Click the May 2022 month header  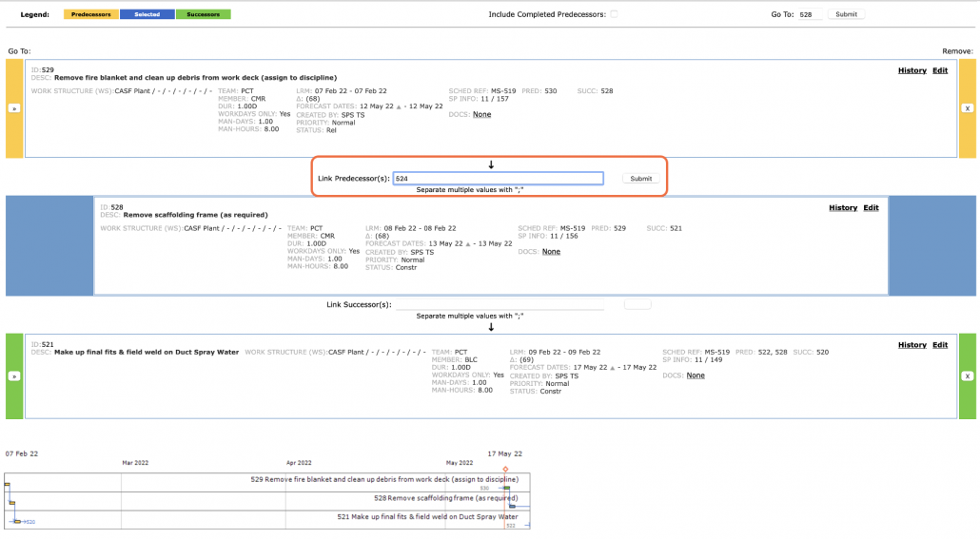point(460,463)
